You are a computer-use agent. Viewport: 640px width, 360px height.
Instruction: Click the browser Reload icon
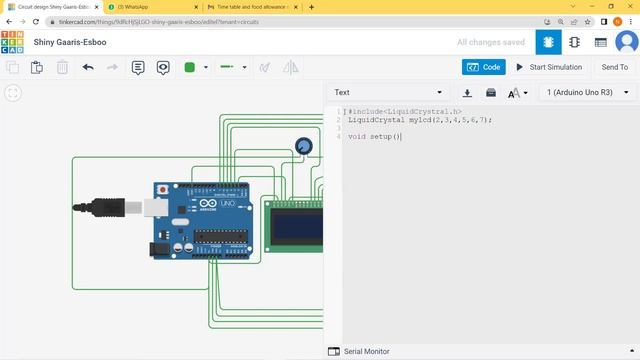36,22
